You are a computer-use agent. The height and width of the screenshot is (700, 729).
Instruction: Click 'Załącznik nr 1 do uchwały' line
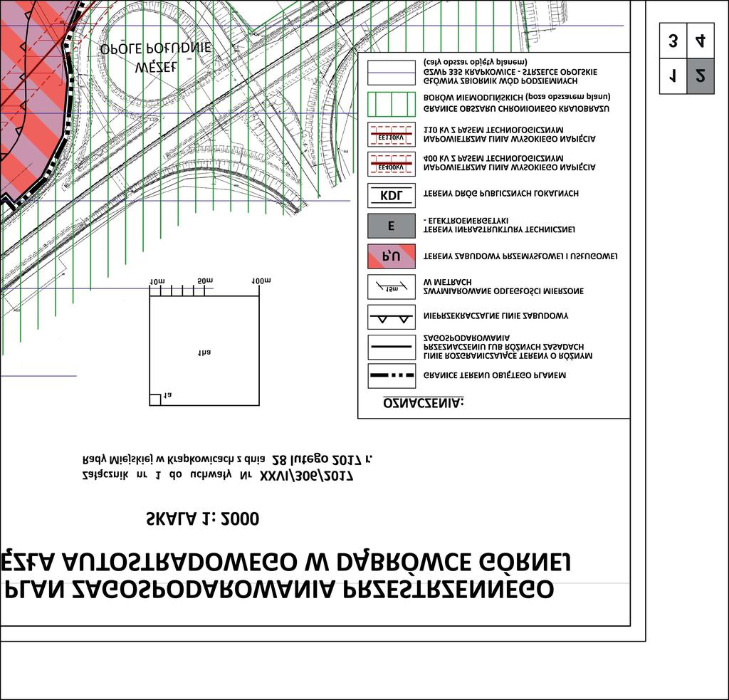217,476
